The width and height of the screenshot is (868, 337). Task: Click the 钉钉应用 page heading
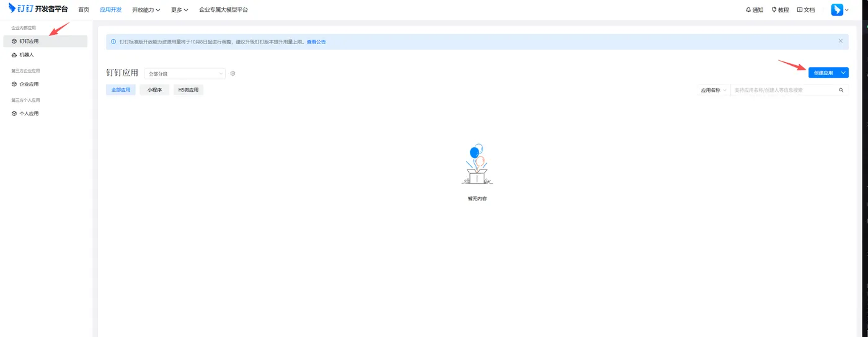[122, 73]
